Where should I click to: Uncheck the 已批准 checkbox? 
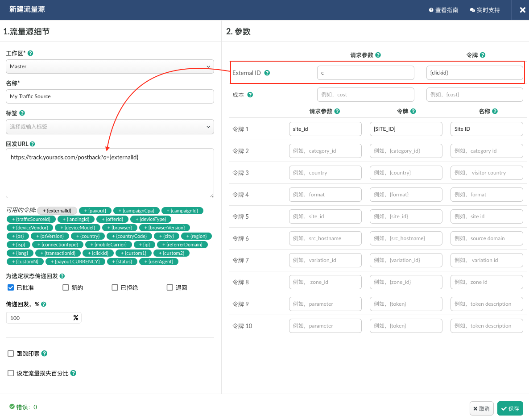11,287
